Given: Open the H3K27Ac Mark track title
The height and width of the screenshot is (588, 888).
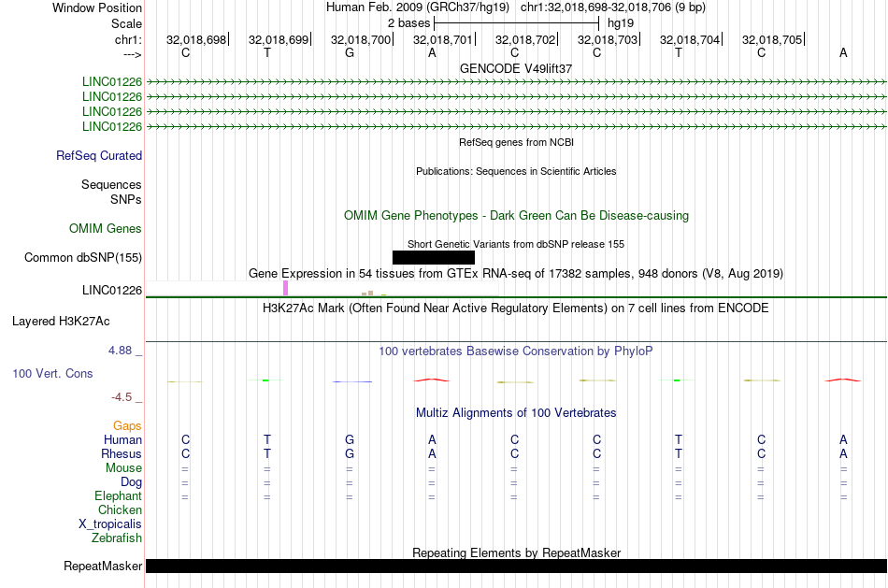Looking at the screenshot, I should point(516,308).
